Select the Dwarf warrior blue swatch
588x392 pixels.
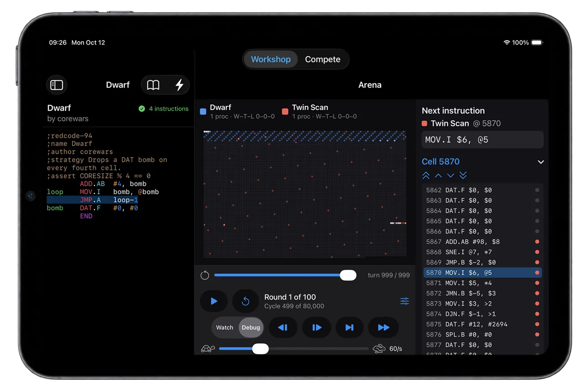point(203,112)
